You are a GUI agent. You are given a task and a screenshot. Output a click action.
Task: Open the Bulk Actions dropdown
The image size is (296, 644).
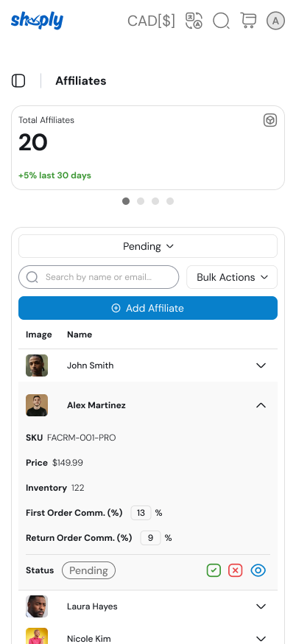pyautogui.click(x=232, y=277)
